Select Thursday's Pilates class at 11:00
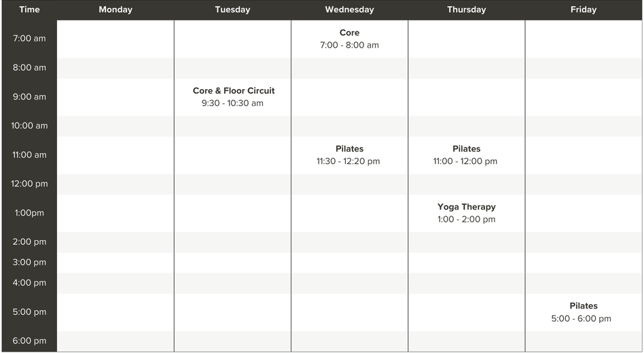Screen dimensions: 644x353 (x=466, y=155)
